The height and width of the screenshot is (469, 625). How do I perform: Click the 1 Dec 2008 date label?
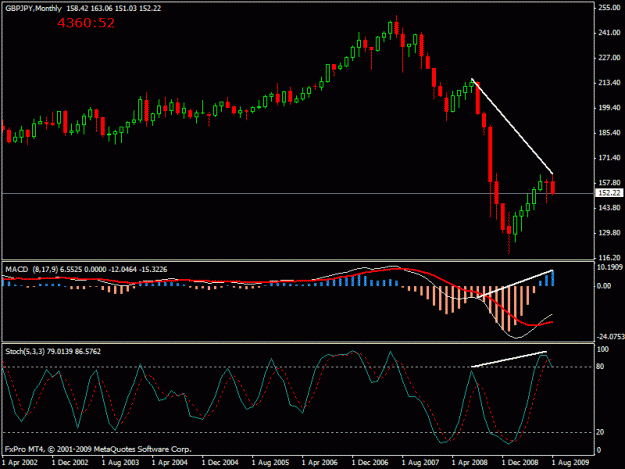[x=520, y=463]
